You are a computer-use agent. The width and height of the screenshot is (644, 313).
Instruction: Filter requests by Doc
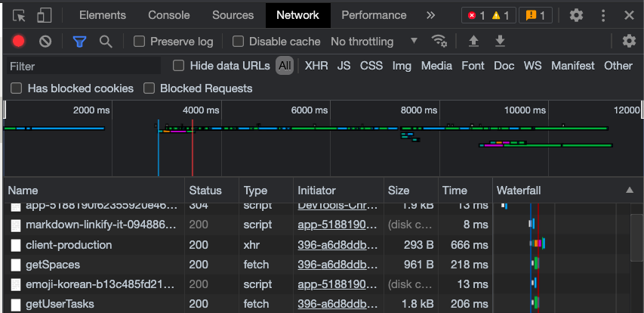pos(504,66)
